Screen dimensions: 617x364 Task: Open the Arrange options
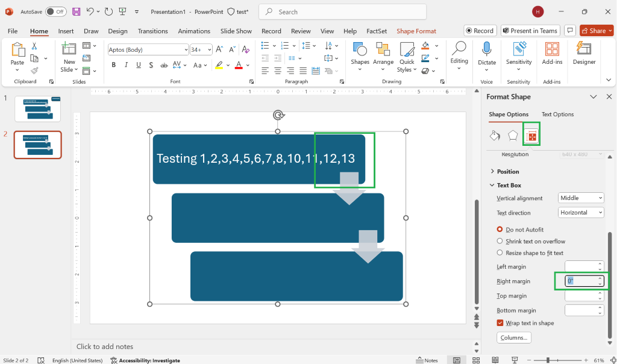(x=383, y=54)
